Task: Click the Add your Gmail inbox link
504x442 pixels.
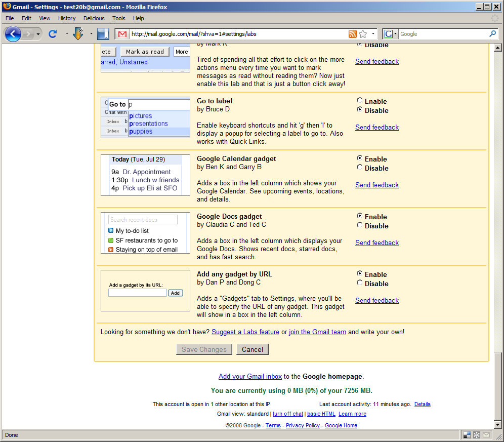Action: [x=250, y=376]
